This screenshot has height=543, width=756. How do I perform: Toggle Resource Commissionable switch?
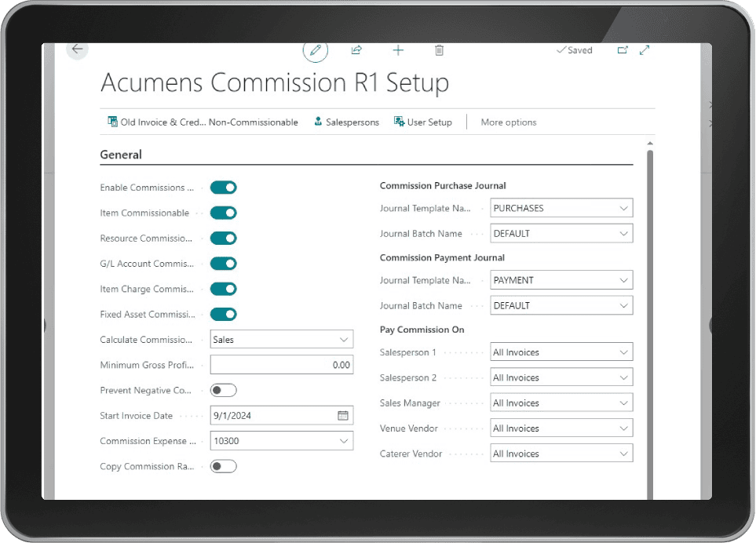tap(223, 238)
